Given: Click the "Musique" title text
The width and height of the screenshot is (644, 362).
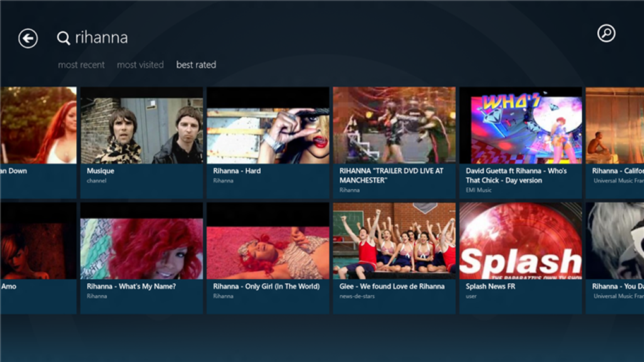Looking at the screenshot, I should 100,171.
